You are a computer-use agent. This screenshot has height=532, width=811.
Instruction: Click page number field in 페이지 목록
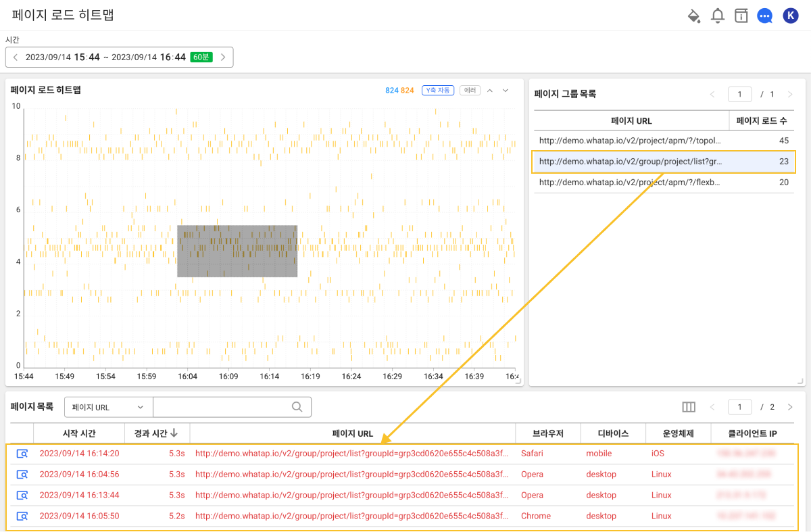tap(740, 407)
